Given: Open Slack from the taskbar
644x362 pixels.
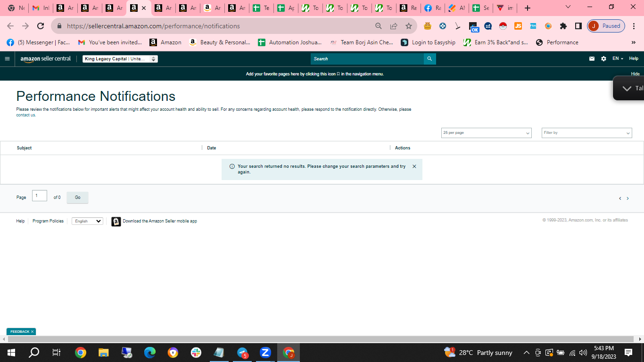Looking at the screenshot, I should [x=196, y=353].
